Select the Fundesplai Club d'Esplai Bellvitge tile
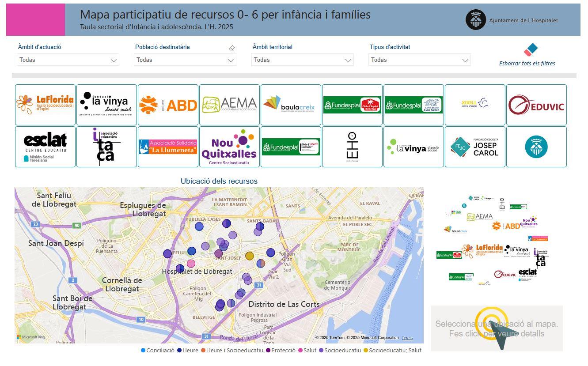The image size is (588, 366). [x=352, y=105]
